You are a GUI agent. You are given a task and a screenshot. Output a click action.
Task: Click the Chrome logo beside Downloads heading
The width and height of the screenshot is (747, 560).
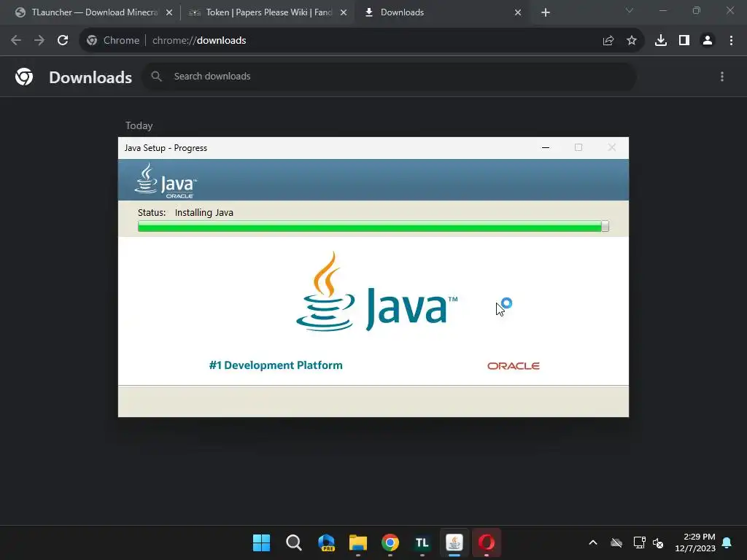24,77
